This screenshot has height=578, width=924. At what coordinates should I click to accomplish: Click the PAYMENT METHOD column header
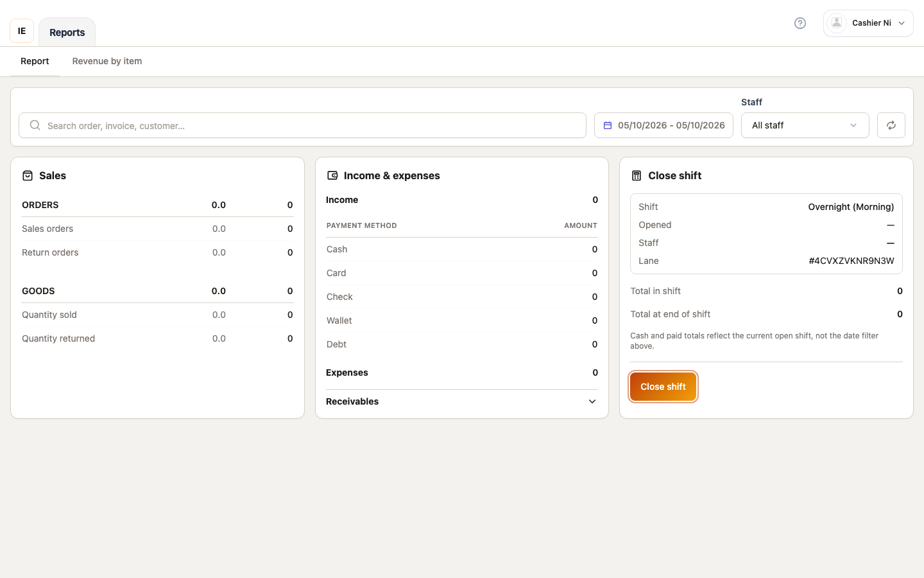[x=361, y=225]
